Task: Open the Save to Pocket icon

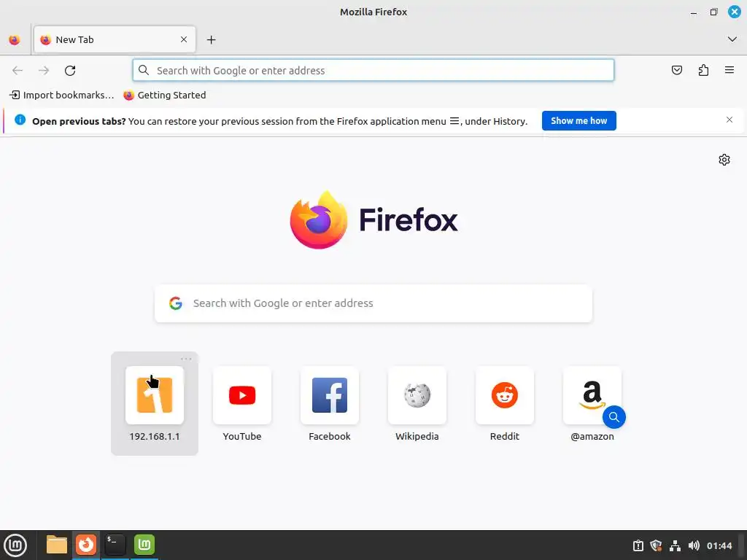Action: coord(676,71)
